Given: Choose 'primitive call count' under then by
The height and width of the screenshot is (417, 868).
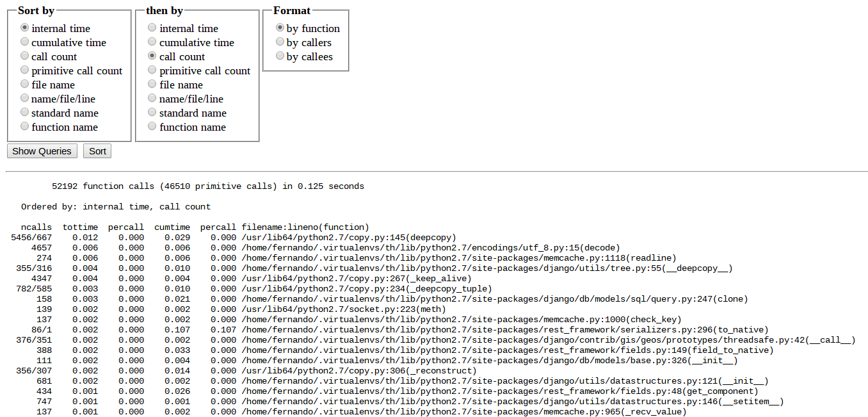Looking at the screenshot, I should (152, 70).
